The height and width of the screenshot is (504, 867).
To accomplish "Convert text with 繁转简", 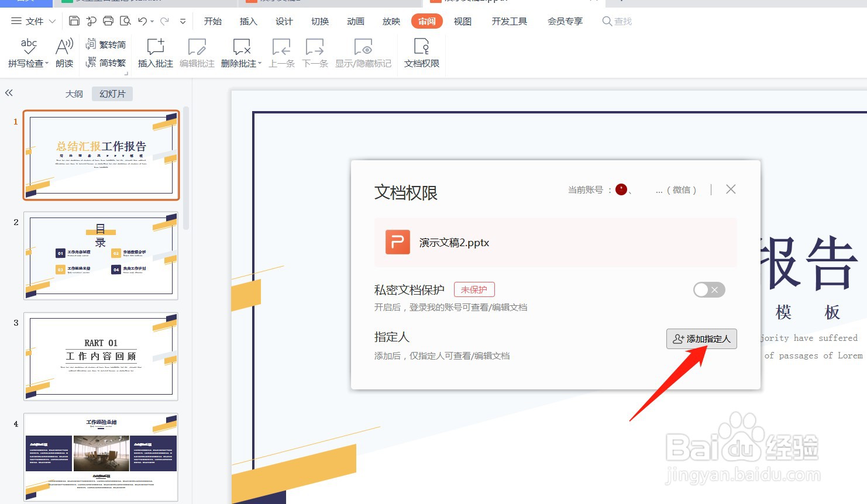I will pos(106,44).
